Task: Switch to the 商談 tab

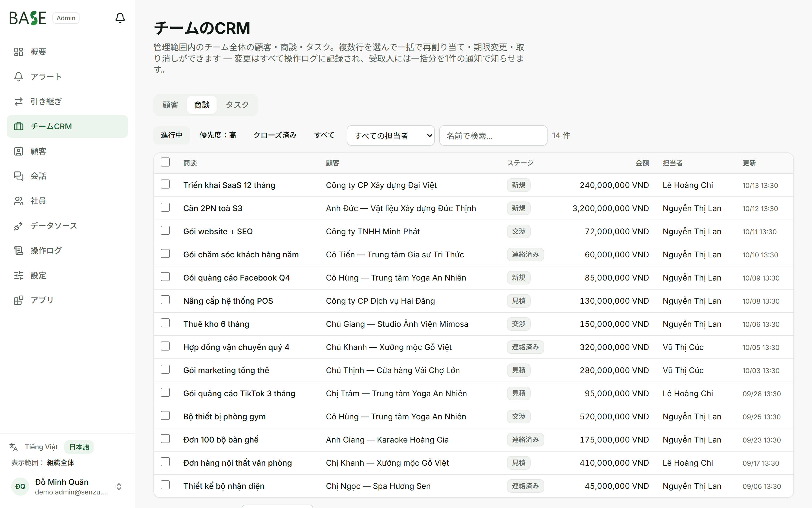Action: coord(202,105)
